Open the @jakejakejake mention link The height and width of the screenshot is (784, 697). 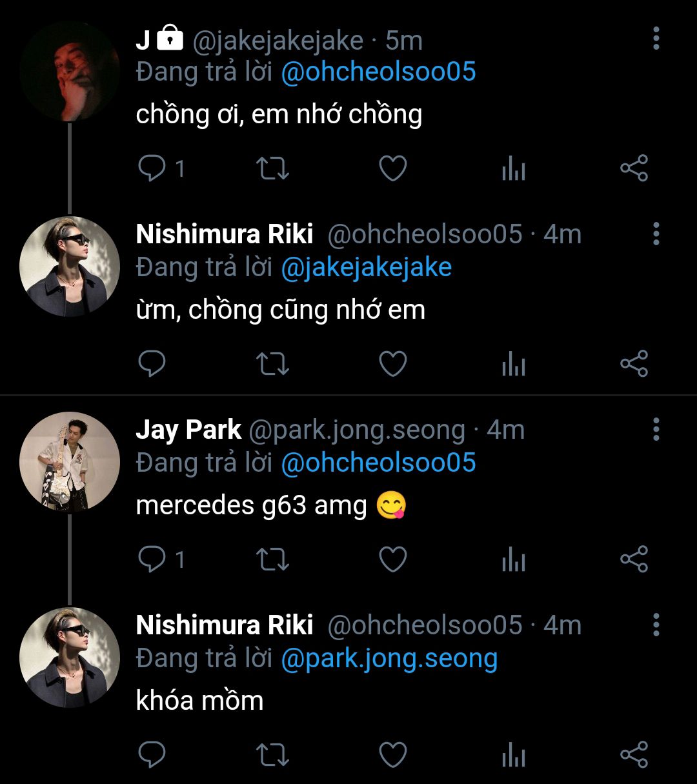(366, 267)
